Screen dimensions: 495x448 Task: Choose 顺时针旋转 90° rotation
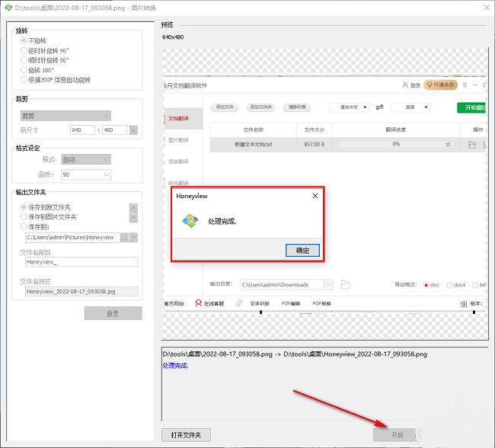coord(24,60)
